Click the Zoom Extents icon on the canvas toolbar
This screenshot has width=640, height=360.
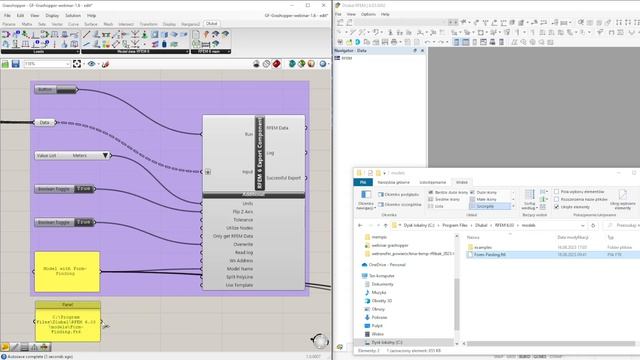(77, 64)
